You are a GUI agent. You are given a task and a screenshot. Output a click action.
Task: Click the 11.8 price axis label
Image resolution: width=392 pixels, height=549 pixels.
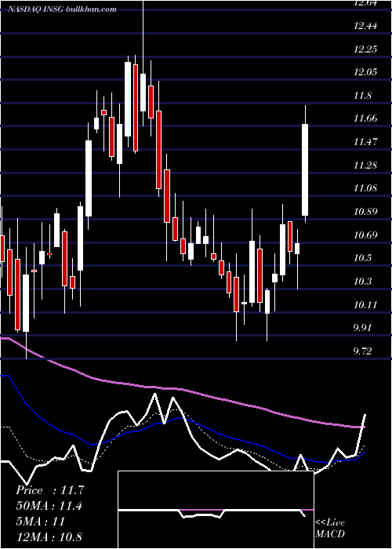click(x=362, y=95)
